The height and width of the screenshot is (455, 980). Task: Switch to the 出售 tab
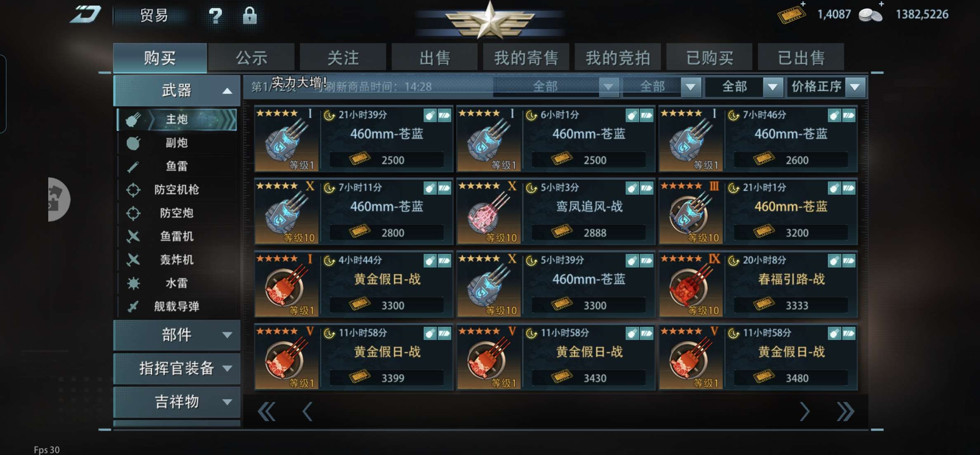click(435, 57)
